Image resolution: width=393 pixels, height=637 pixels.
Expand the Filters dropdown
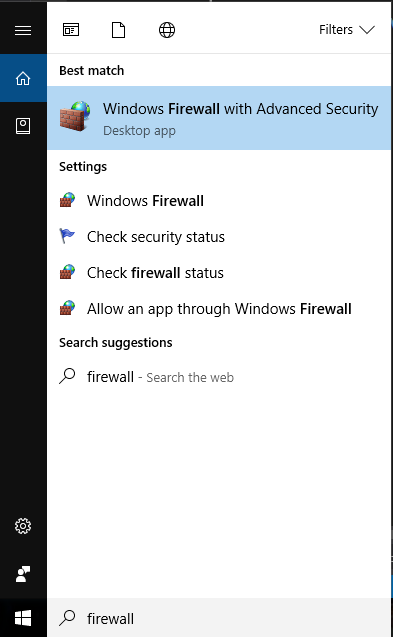tap(347, 30)
